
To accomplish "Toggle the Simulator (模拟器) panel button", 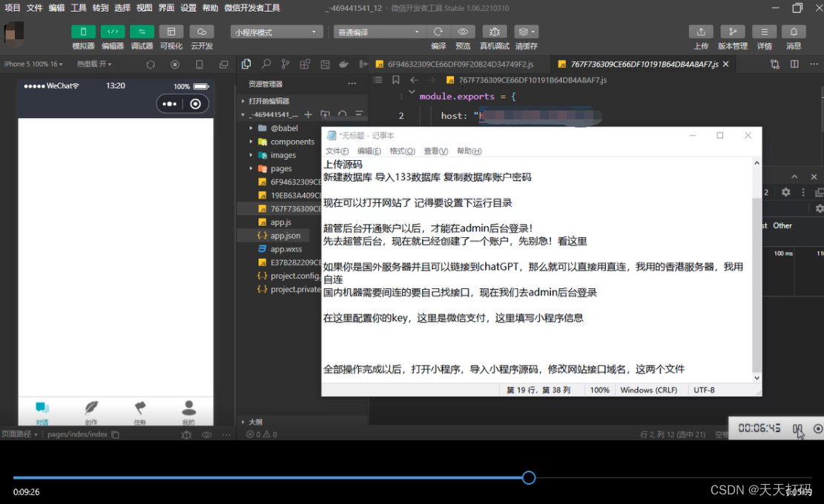I will (x=83, y=31).
